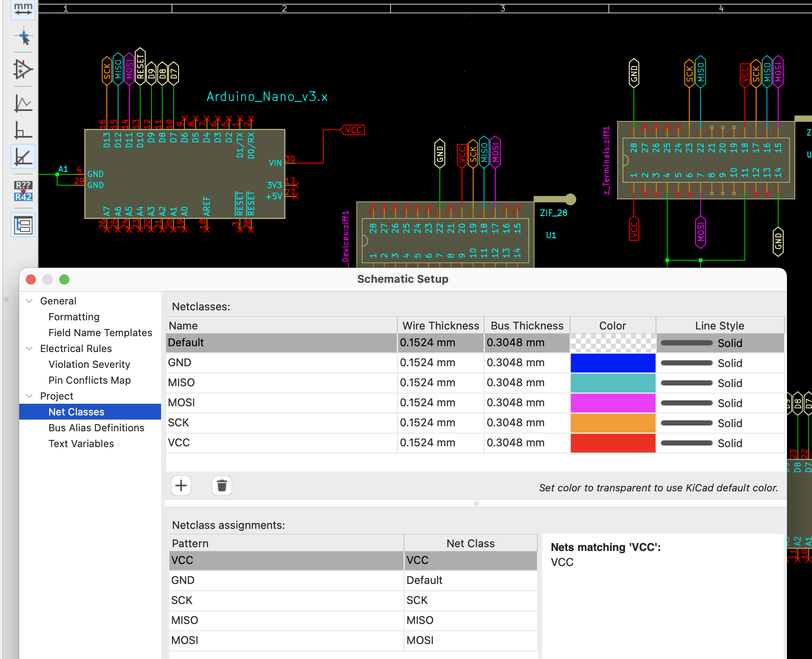
Task: Select 45-degree wire drawing mode
Action: click(23, 157)
